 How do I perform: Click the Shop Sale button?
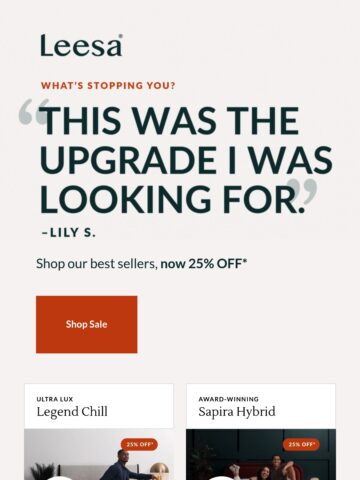[x=87, y=324]
